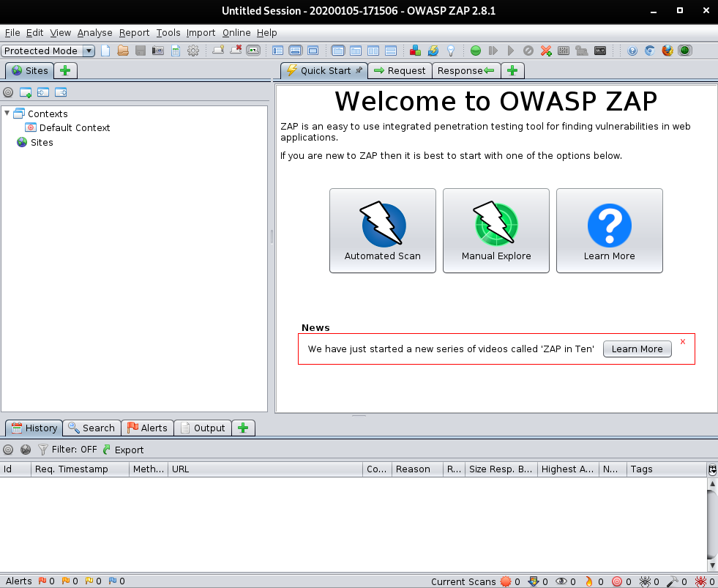Launch Chrome browser icon in toolbar
718x588 pixels.
[x=650, y=51]
